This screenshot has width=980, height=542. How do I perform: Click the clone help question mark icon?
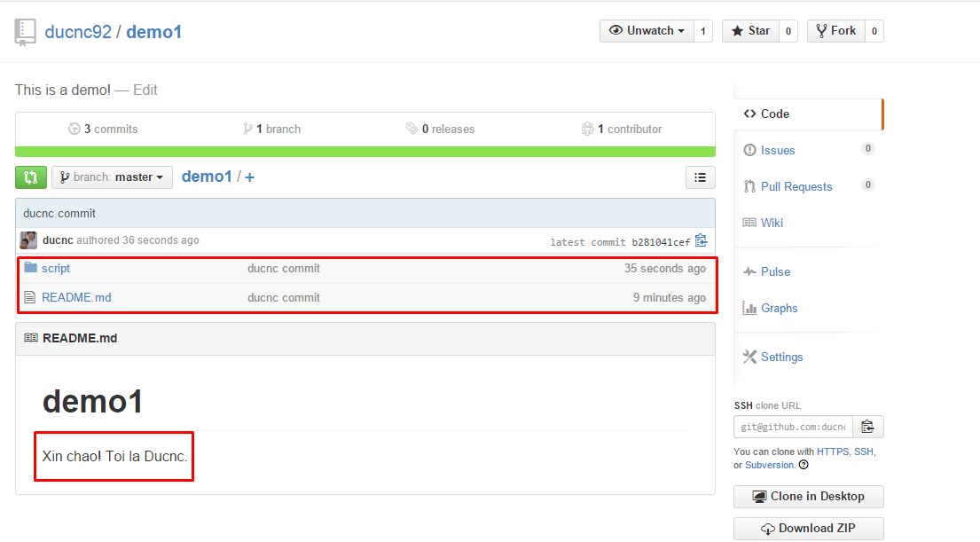804,465
